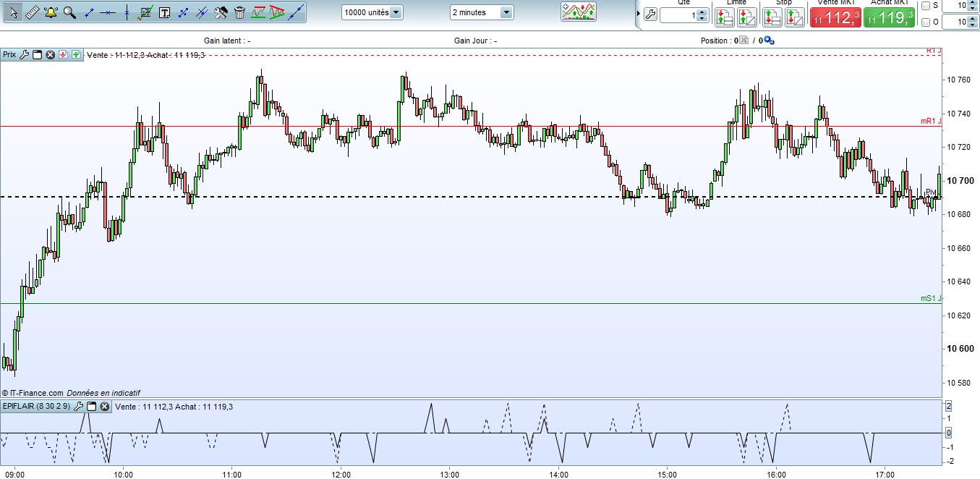The height and width of the screenshot is (479, 980).
Task: Click the mS1 J support label
Action: (x=931, y=298)
